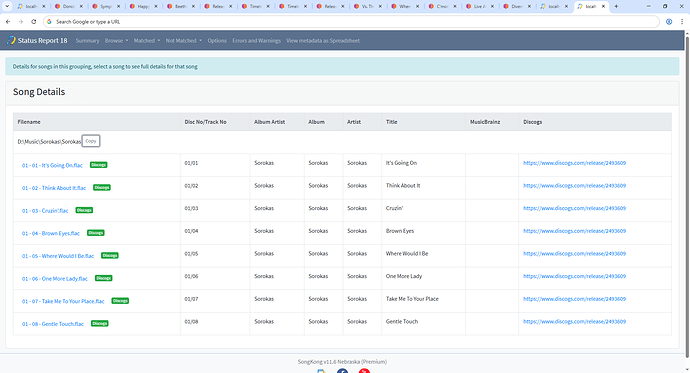Switch to the When tab
This screenshot has width=690, height=373.
403,6
